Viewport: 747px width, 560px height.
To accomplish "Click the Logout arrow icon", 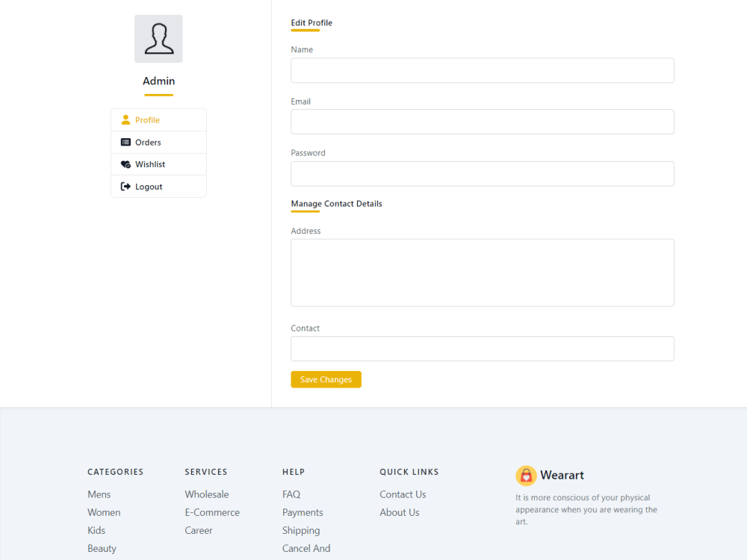I will pyautogui.click(x=125, y=187).
